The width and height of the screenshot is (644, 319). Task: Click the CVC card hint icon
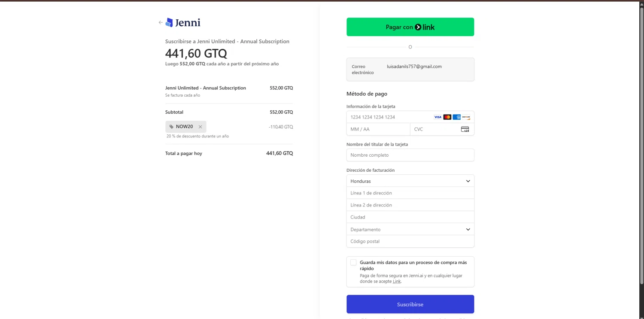click(465, 129)
